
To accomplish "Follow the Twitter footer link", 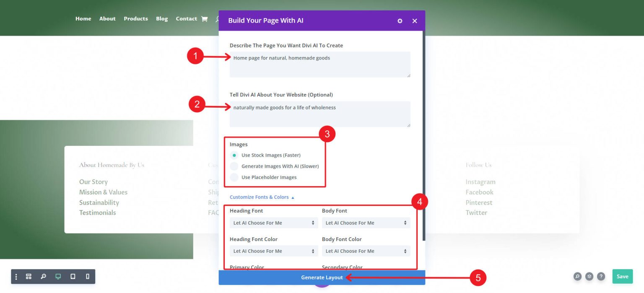I will tap(476, 213).
